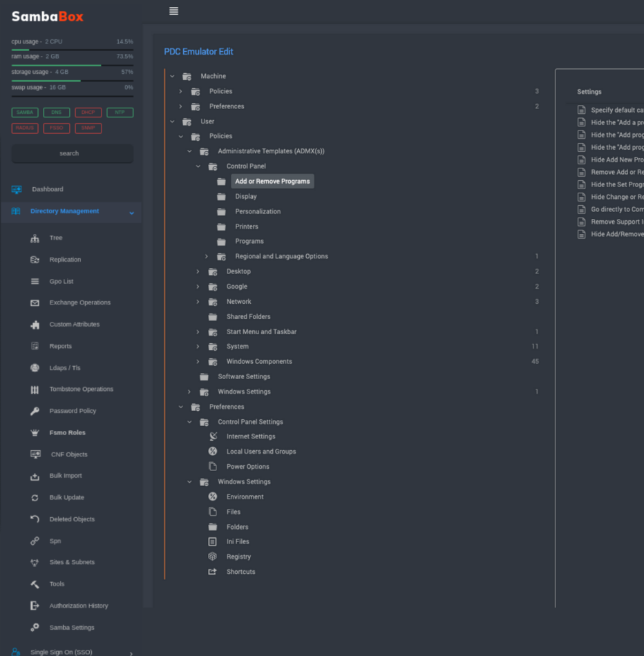Open Gpo List from the sidebar
Image resolution: width=644 pixels, height=656 pixels.
click(x=61, y=282)
